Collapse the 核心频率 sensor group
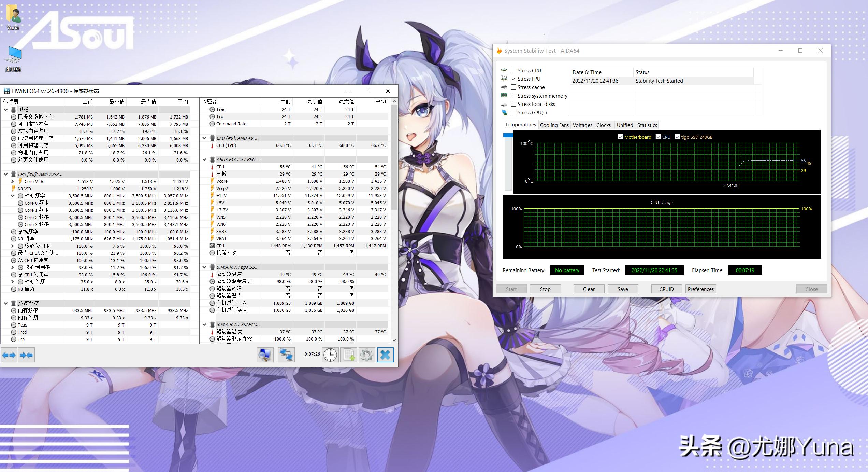The height and width of the screenshot is (472, 868). 13,196
